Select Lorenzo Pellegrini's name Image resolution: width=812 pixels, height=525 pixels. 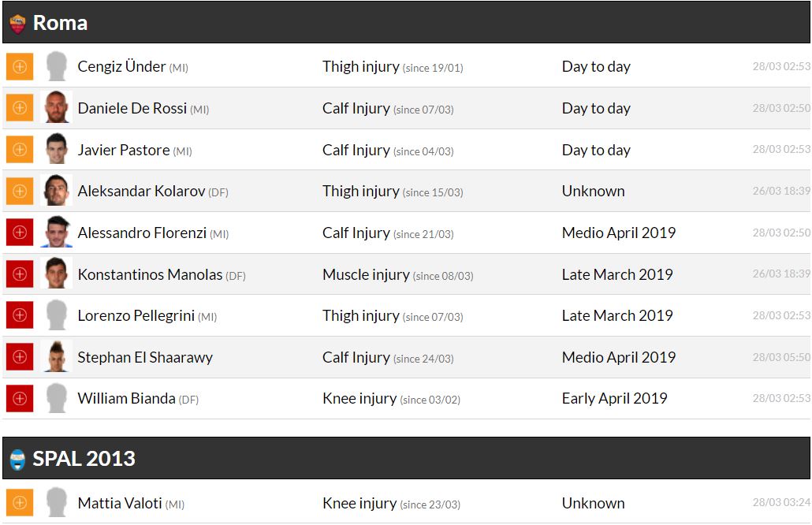click(136, 315)
